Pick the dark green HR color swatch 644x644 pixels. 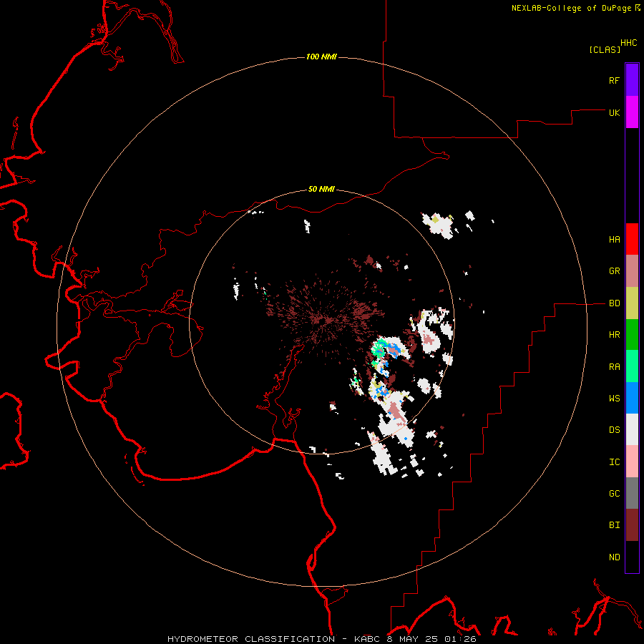[x=632, y=335]
